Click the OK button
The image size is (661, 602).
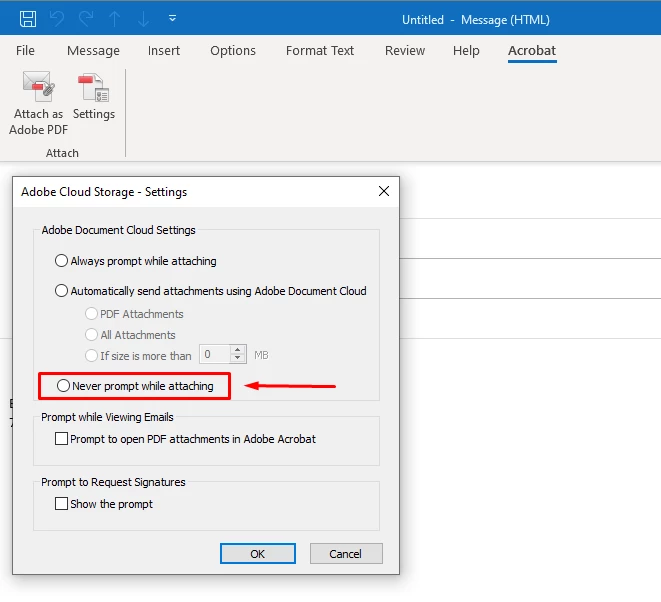258,554
